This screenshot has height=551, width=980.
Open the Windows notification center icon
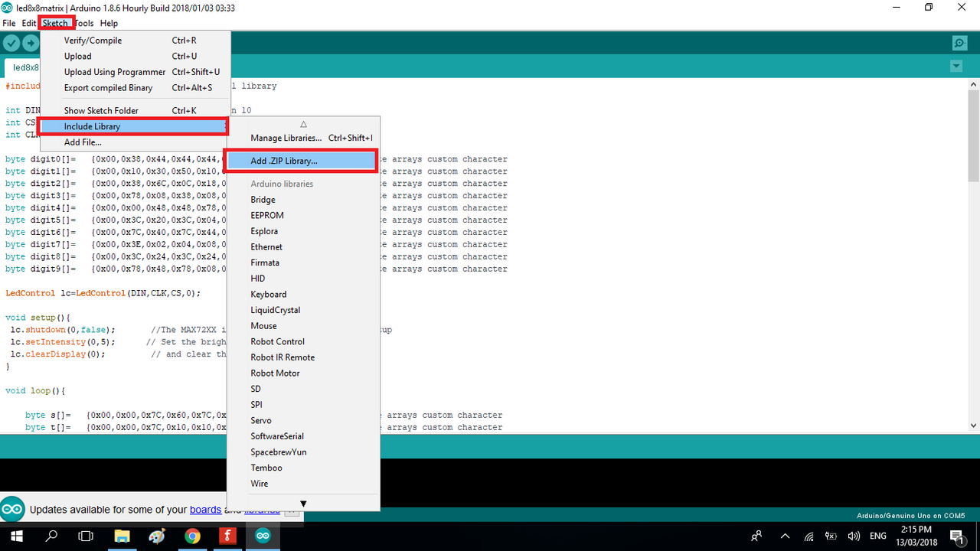pyautogui.click(x=956, y=536)
